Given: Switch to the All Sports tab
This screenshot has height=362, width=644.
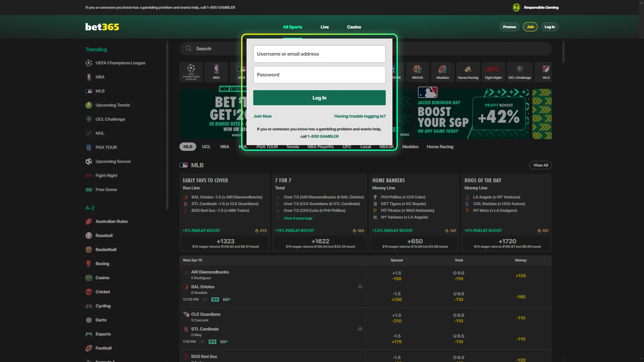Looking at the screenshot, I should (292, 27).
